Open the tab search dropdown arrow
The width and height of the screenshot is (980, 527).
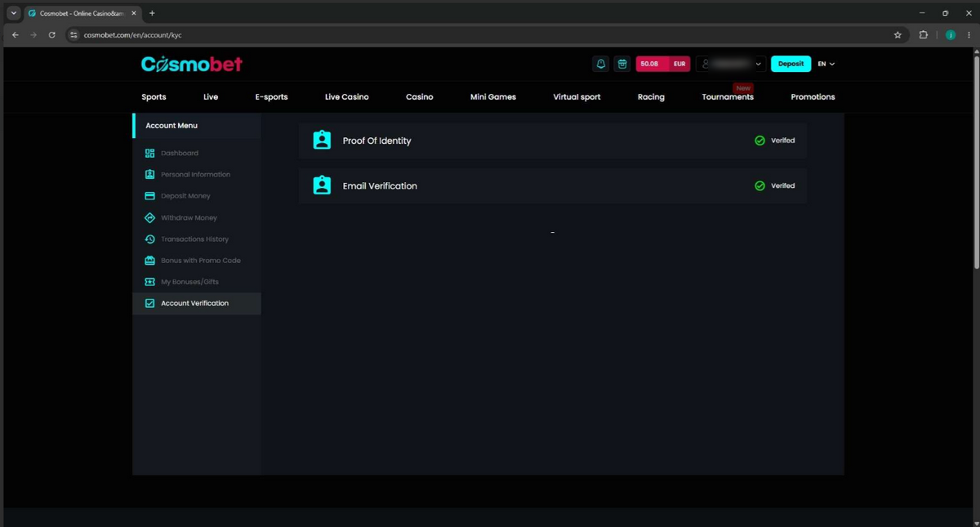(13, 13)
